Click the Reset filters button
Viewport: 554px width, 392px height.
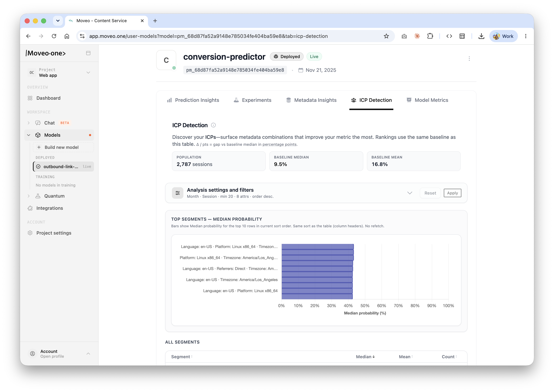(x=430, y=193)
